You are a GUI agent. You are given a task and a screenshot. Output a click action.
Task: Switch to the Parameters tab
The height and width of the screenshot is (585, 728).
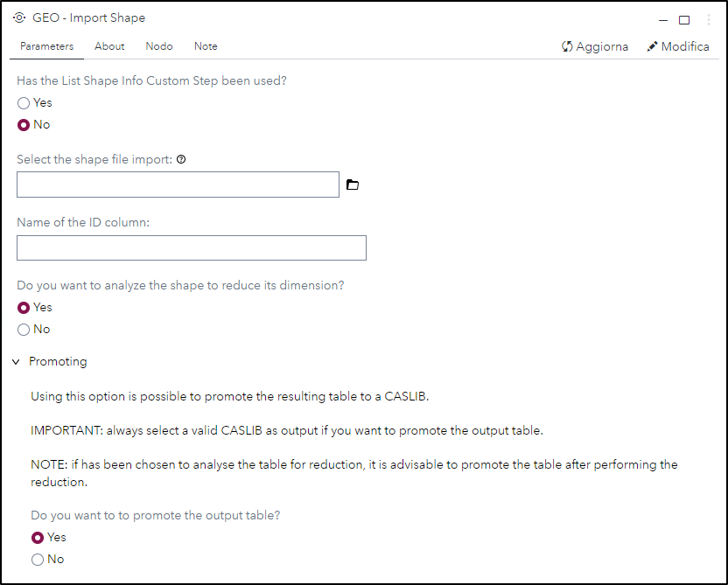pos(47,46)
